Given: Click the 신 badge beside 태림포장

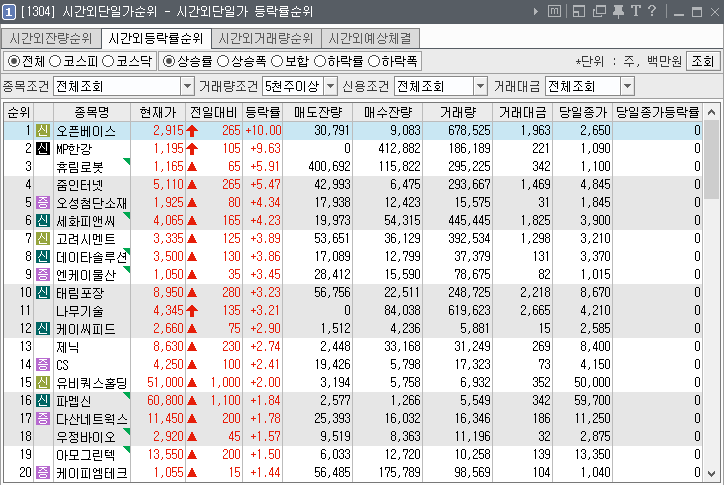Looking at the screenshot, I should (43, 292).
